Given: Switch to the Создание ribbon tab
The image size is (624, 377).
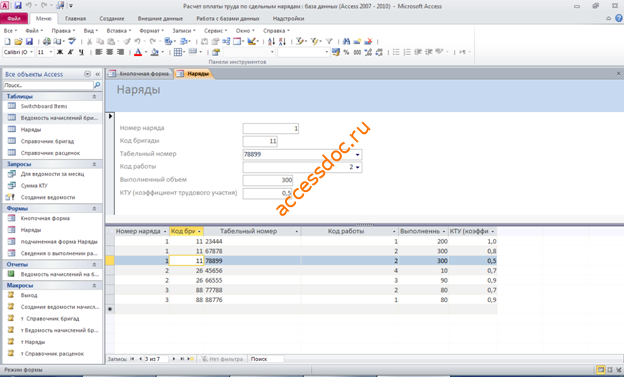Looking at the screenshot, I should pos(112,18).
